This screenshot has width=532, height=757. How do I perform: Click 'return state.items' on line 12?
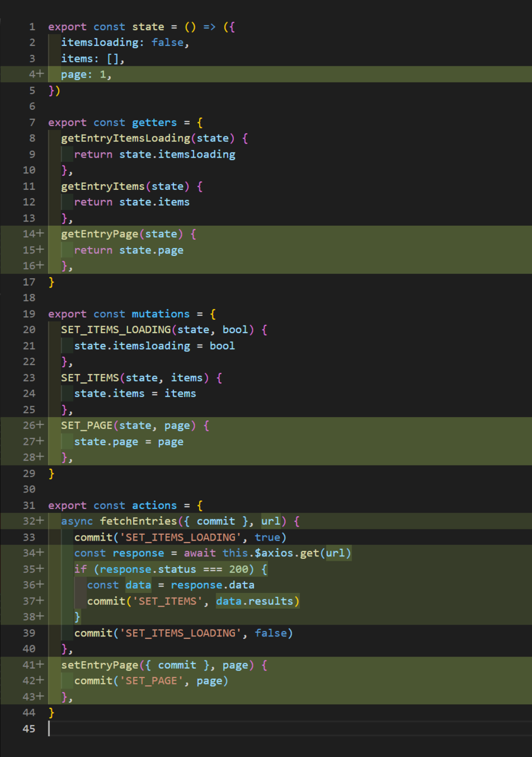pyautogui.click(x=132, y=202)
